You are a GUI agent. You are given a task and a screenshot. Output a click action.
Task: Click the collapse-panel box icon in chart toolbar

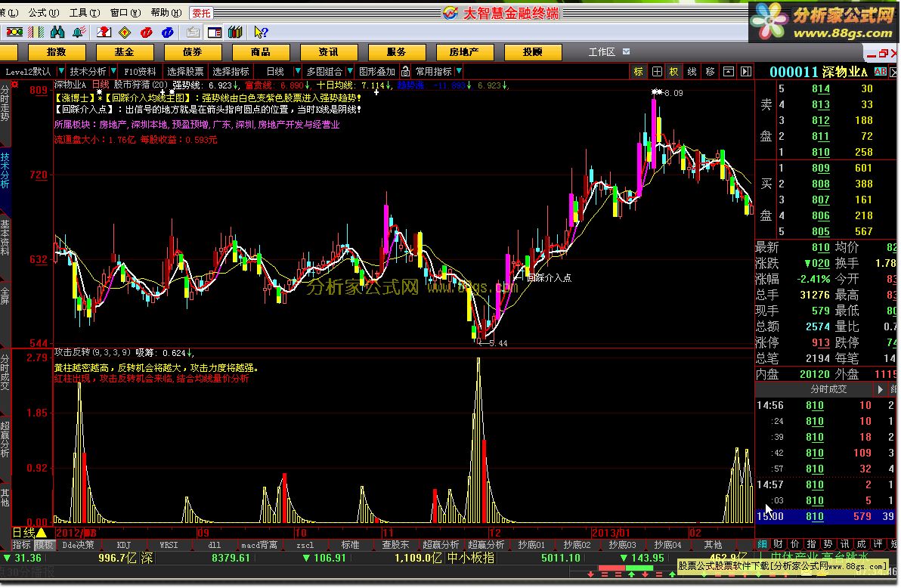[x=729, y=71]
